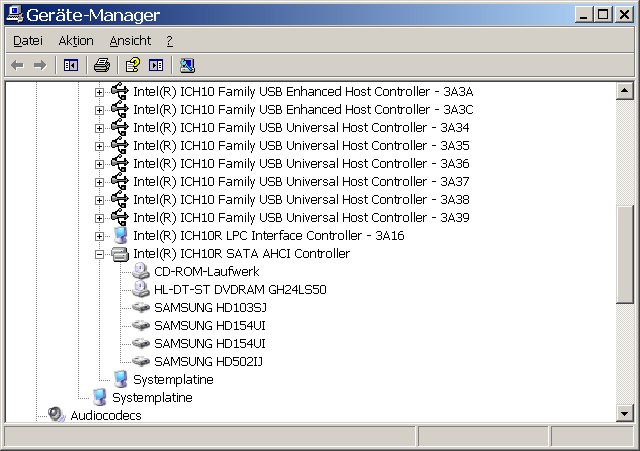Select 'Intel(R) ICH10R SATA AHCI Controller' text

coord(242,253)
